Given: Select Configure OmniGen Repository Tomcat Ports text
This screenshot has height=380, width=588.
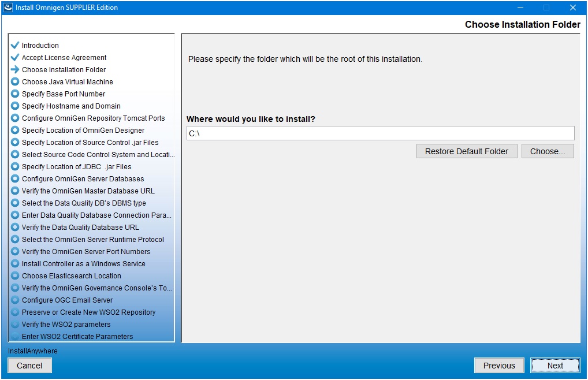Looking at the screenshot, I should pyautogui.click(x=94, y=118).
